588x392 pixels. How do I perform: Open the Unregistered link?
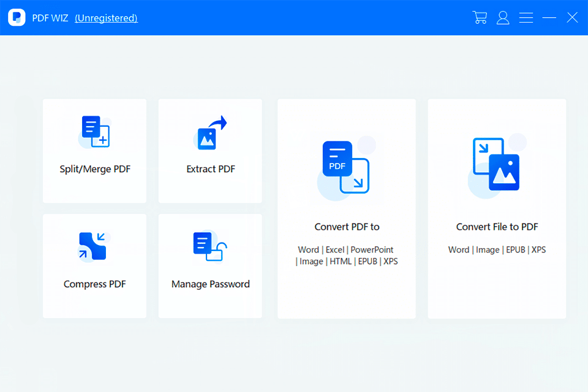pyautogui.click(x=106, y=18)
